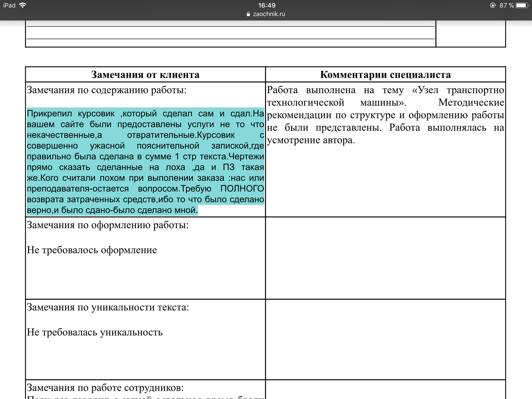Screen dimensions: 532x399
Task: Select the header 'Замечания от клиента'
Action: (x=145, y=74)
